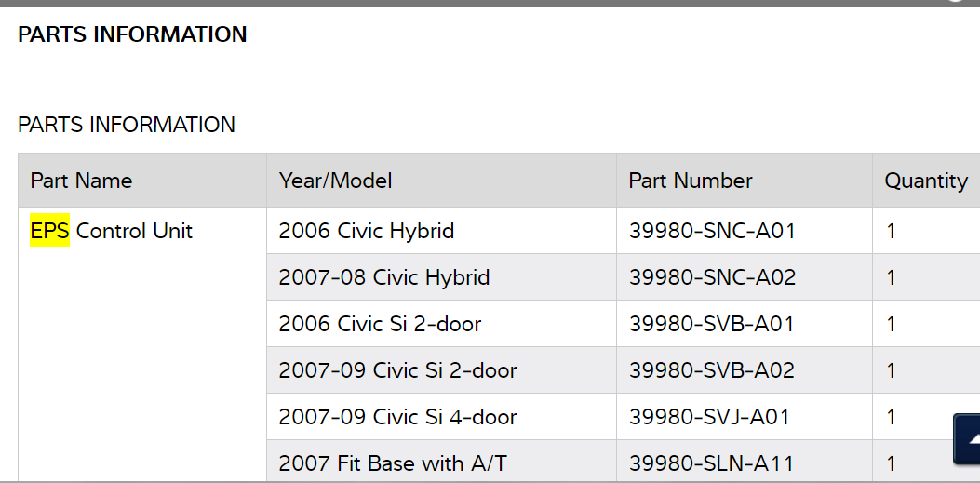The width and height of the screenshot is (980, 483).
Task: Select the 2006 Civic Hybrid cell
Action: point(367,231)
